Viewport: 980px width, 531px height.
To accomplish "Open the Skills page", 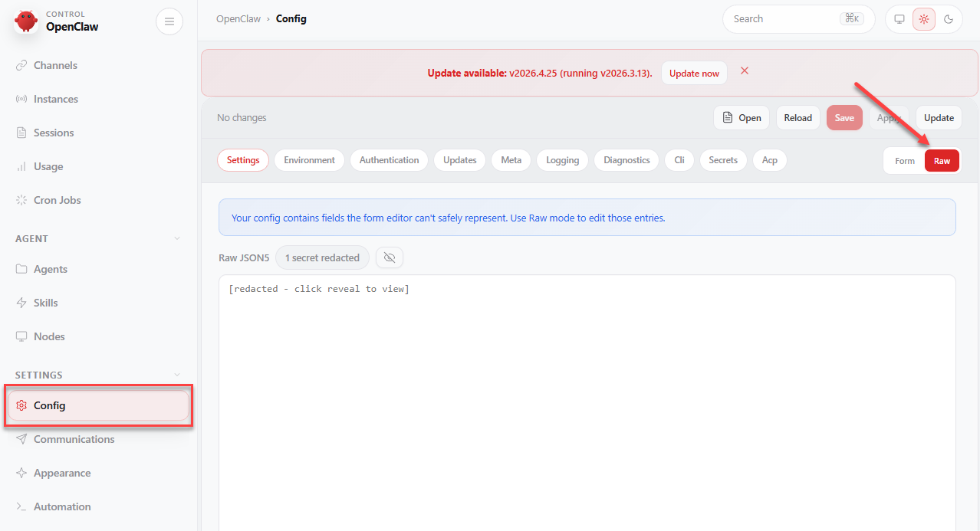I will point(46,303).
